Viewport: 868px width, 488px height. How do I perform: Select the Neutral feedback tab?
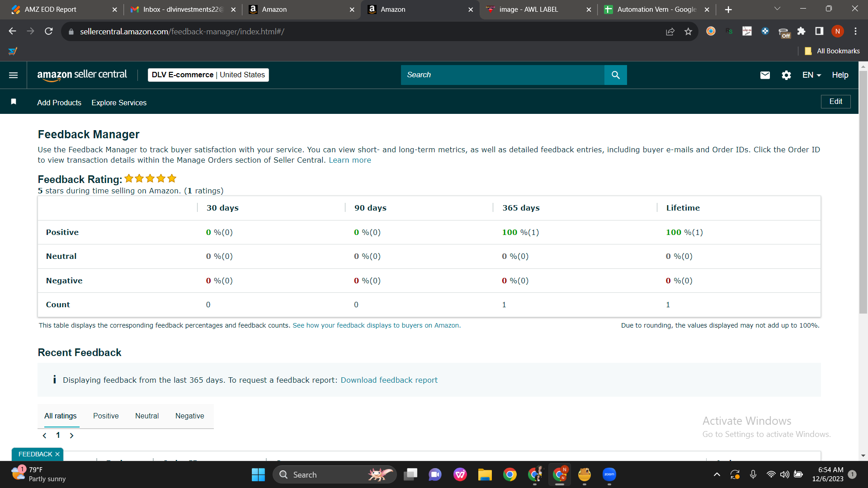tap(147, 416)
